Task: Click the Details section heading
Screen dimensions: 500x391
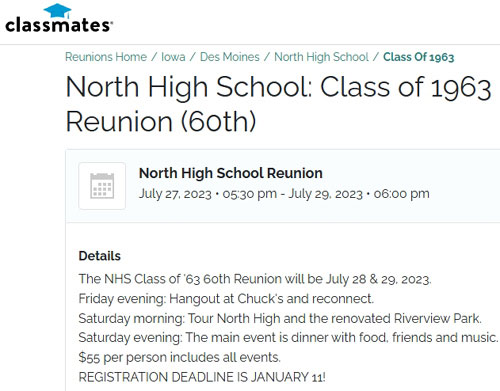Action: click(x=100, y=256)
